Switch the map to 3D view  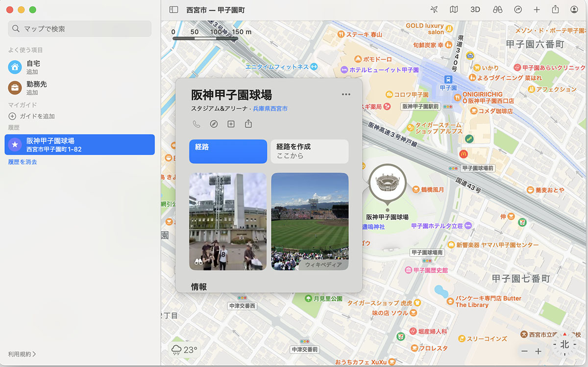coord(475,9)
